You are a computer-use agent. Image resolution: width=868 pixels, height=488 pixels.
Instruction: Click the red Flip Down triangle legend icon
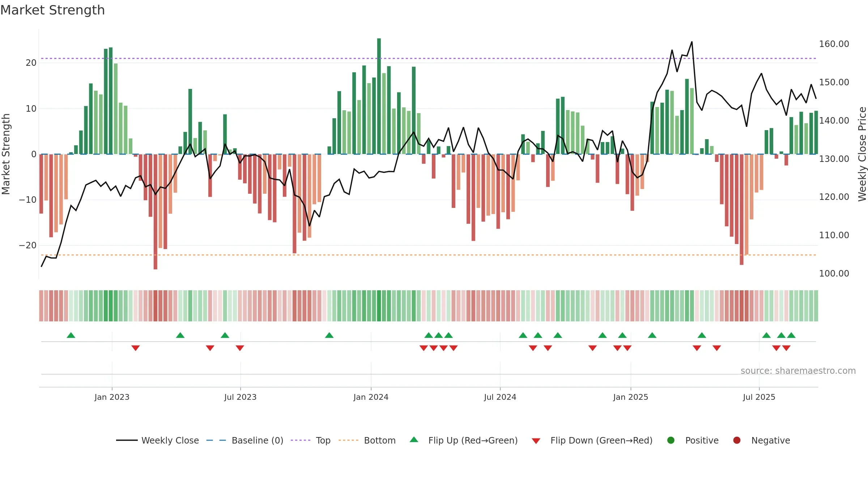pos(536,441)
